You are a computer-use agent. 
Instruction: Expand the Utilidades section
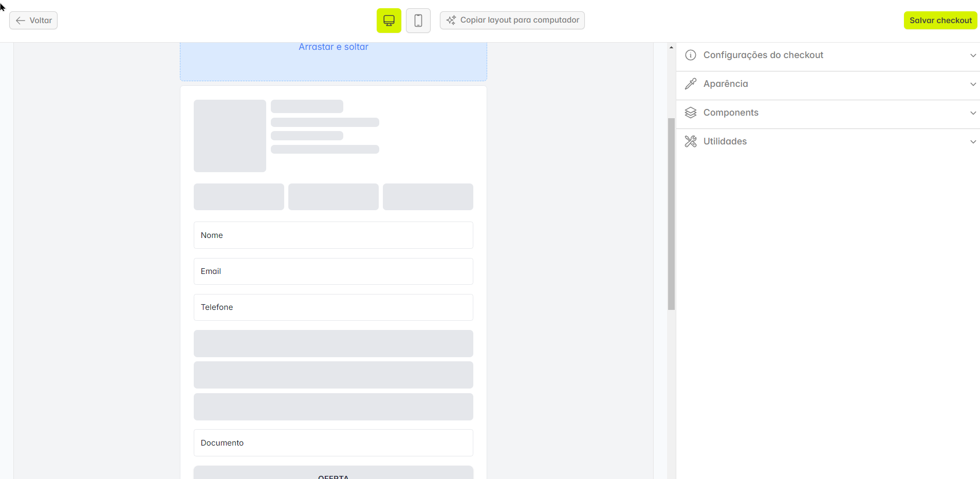click(973, 141)
